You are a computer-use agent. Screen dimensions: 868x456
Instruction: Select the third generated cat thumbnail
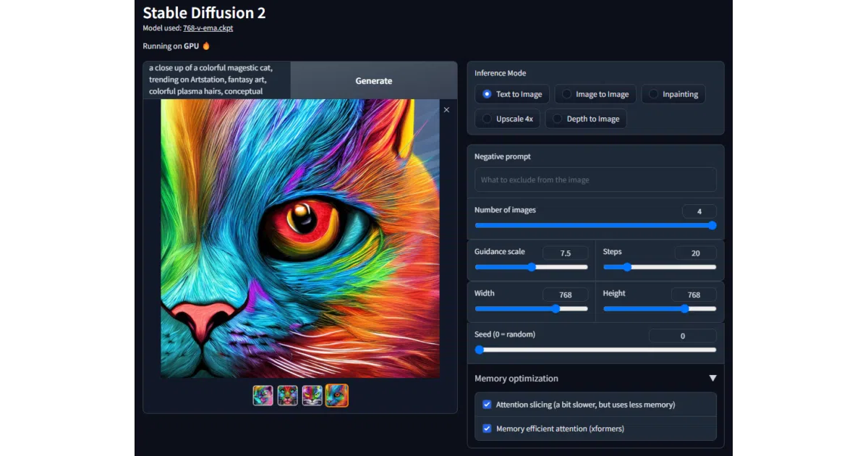click(312, 395)
